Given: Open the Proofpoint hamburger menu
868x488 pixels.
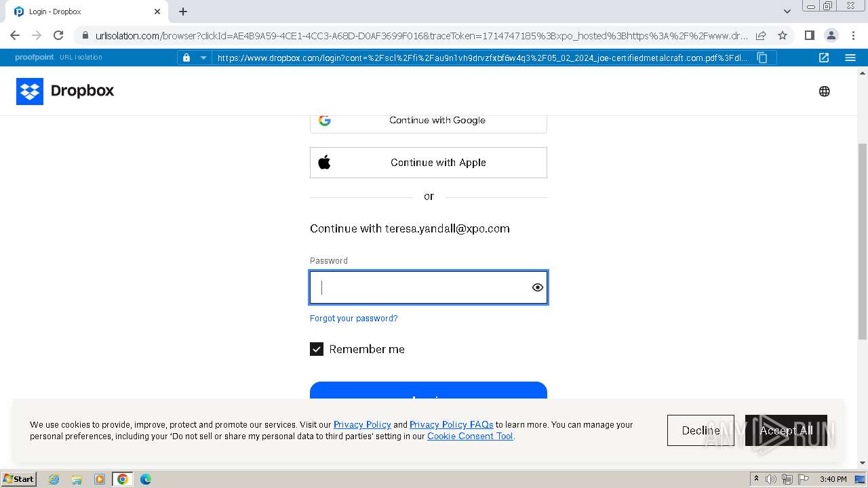Looking at the screenshot, I should (850, 58).
